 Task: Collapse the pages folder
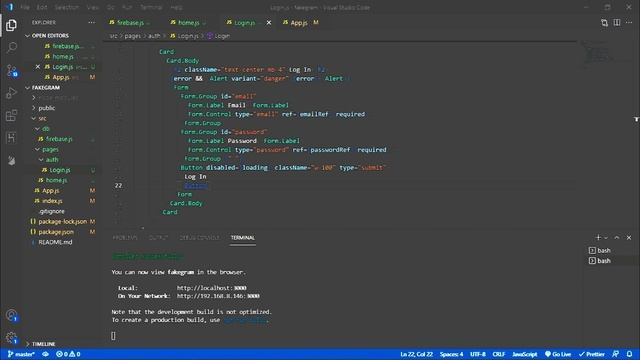tap(50, 149)
